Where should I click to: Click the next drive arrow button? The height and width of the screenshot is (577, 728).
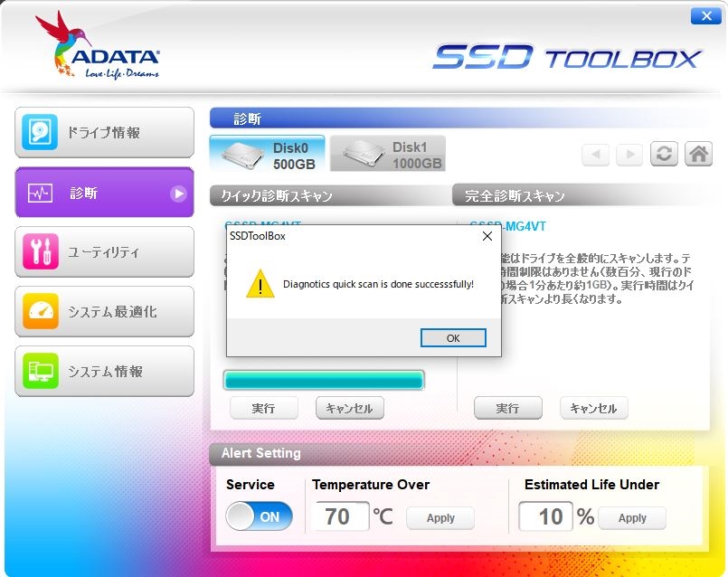pos(629,154)
